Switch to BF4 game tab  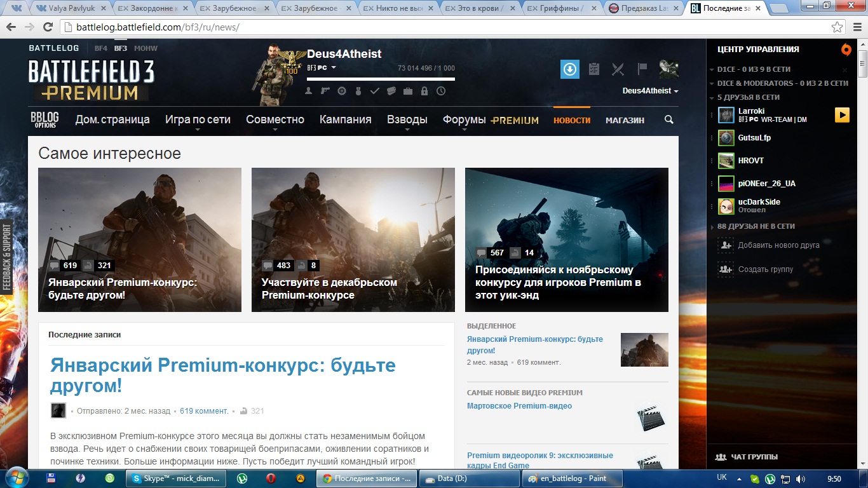pos(101,48)
